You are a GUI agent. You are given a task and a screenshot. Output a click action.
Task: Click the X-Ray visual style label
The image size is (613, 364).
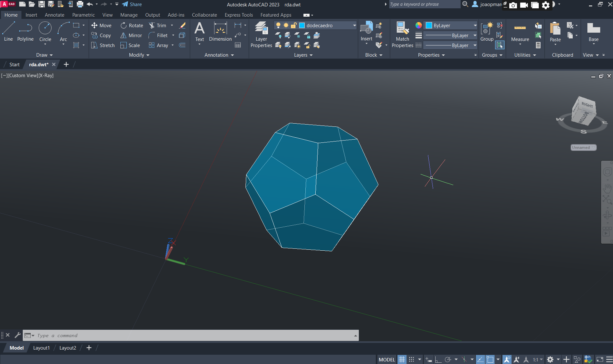(46, 76)
